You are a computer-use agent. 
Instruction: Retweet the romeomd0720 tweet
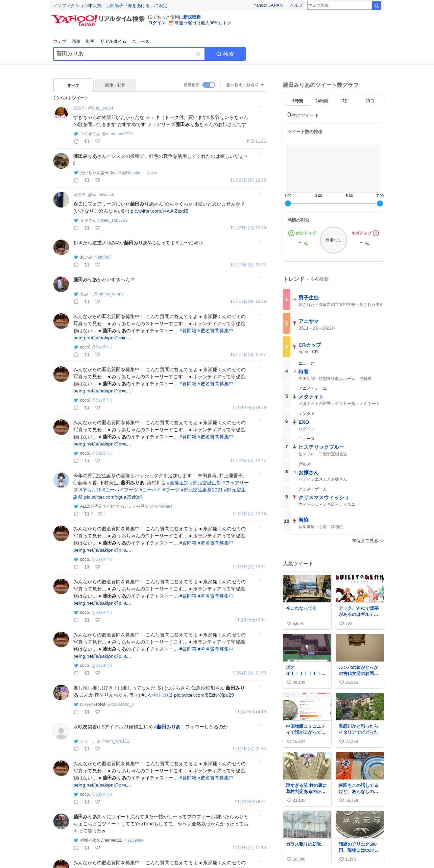87,142
